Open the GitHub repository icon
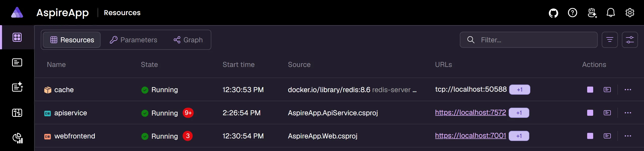 pyautogui.click(x=553, y=13)
